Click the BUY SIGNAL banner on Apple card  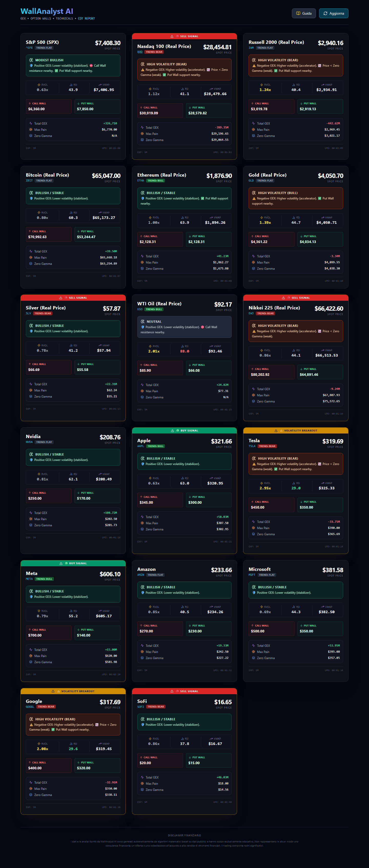tap(184, 430)
